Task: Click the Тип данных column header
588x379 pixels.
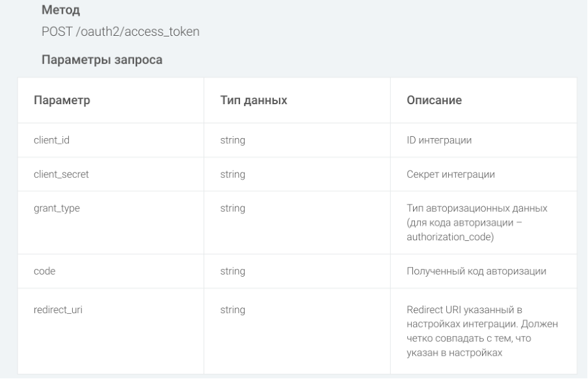Action: pos(254,100)
